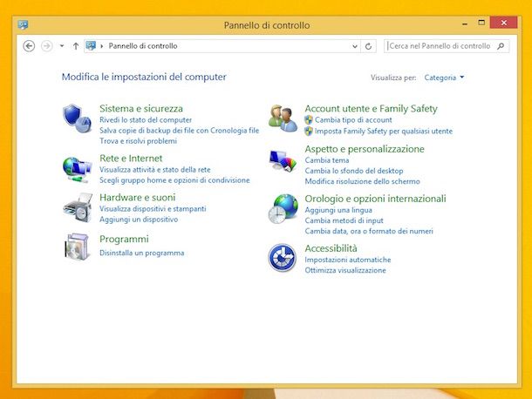Click the Orologio globe and clock icon
Screen dimensions: 532x399
pos(282,209)
